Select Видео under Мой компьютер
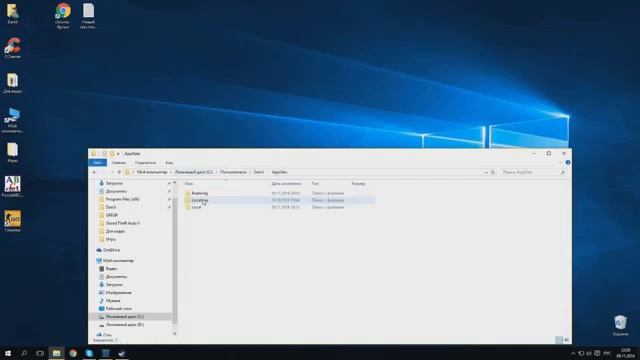The height and width of the screenshot is (360, 640). (111, 269)
